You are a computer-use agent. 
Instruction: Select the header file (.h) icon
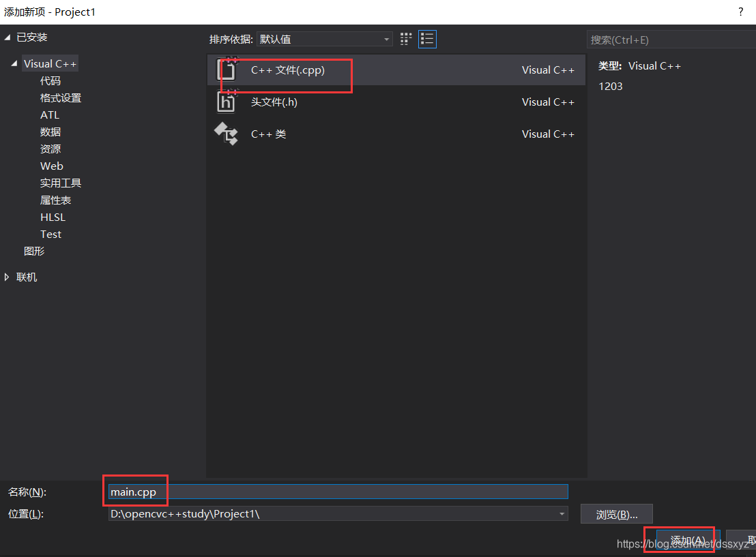pos(226,102)
